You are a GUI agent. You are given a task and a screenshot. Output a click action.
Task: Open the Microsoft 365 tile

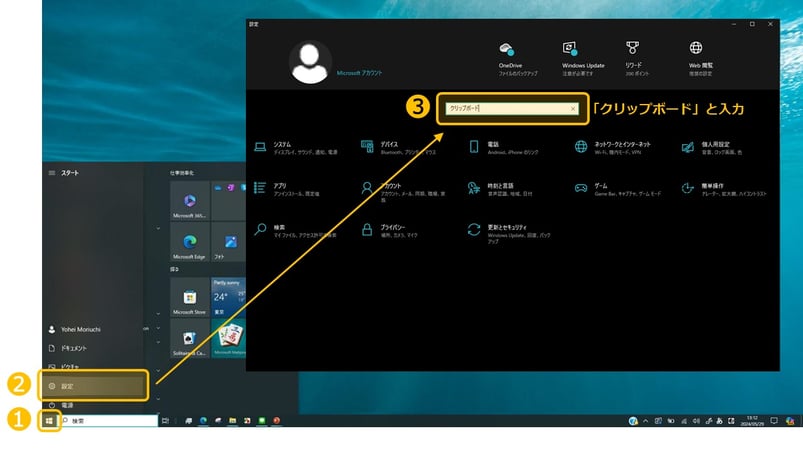tap(189, 201)
